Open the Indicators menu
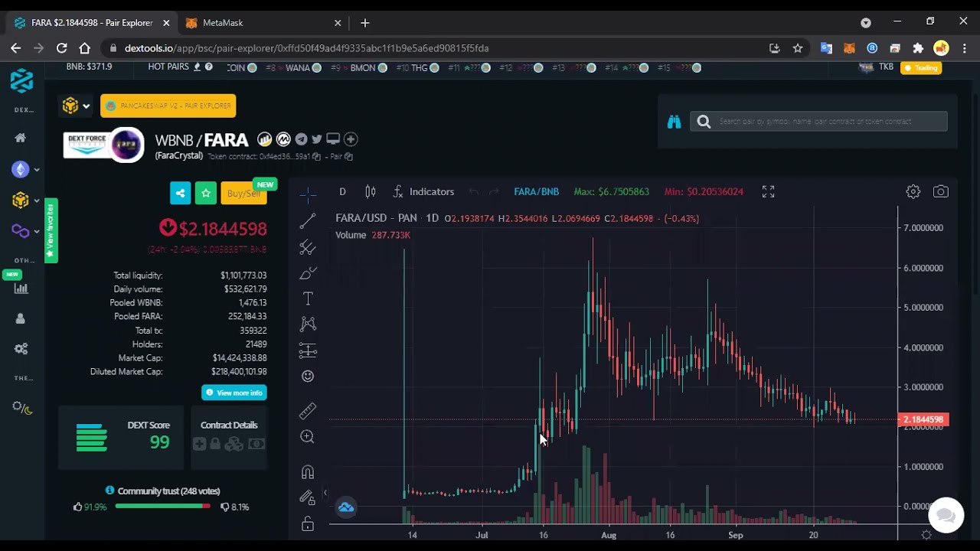 coord(423,191)
